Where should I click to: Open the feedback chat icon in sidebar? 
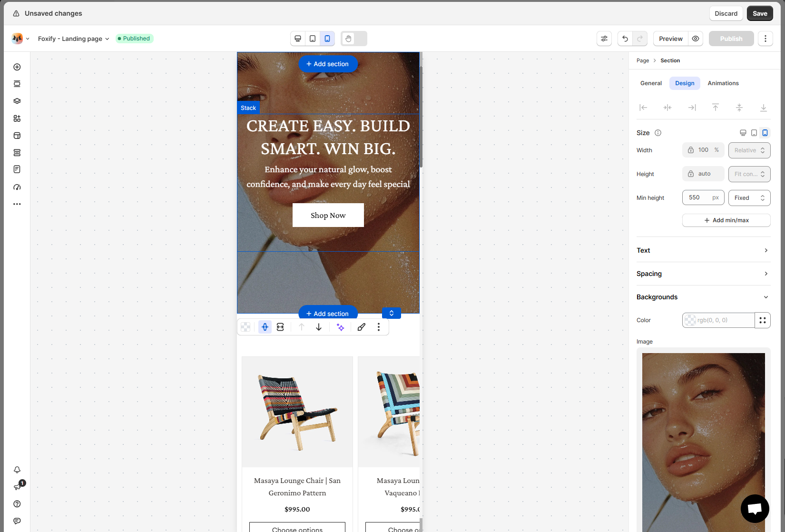pos(17,521)
